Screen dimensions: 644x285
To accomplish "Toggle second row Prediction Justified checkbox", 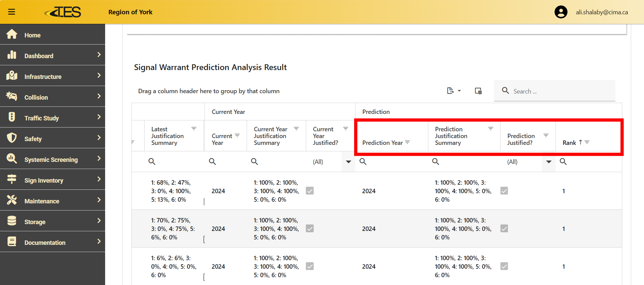I will coord(504,229).
